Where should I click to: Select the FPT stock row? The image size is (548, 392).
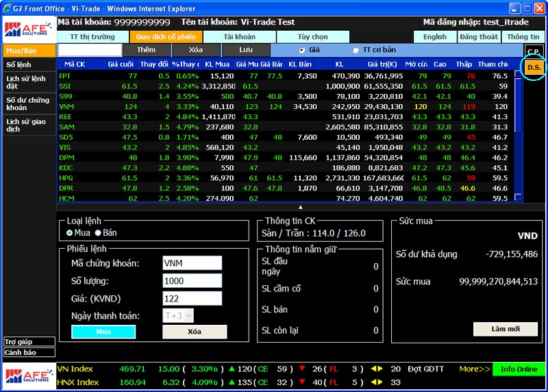click(x=285, y=76)
